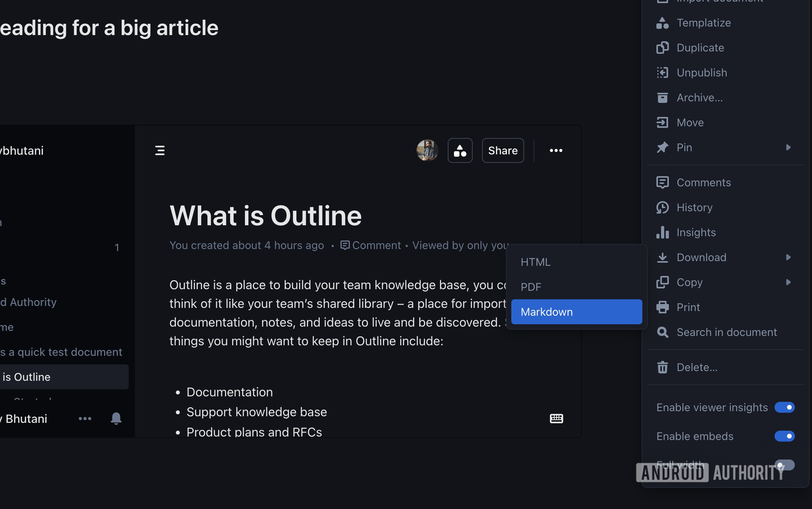Disable the viewer insights toggle
The image size is (812, 509).
[784, 407]
